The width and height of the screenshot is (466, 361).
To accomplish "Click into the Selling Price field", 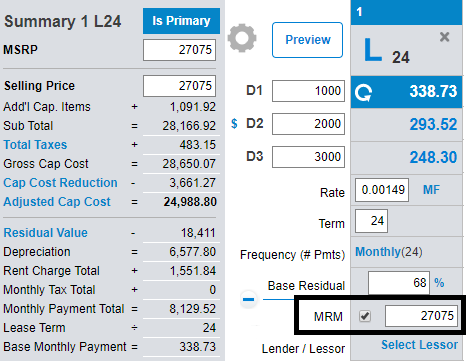I will [179, 86].
